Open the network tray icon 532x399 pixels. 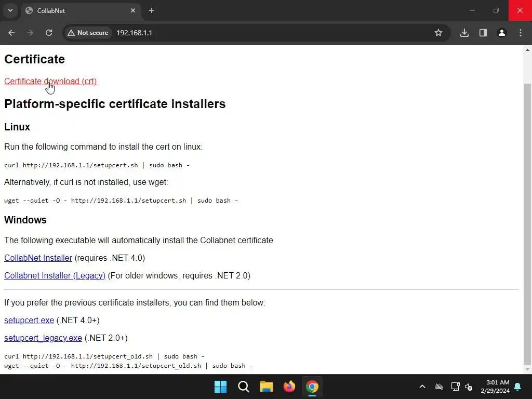[x=455, y=387]
